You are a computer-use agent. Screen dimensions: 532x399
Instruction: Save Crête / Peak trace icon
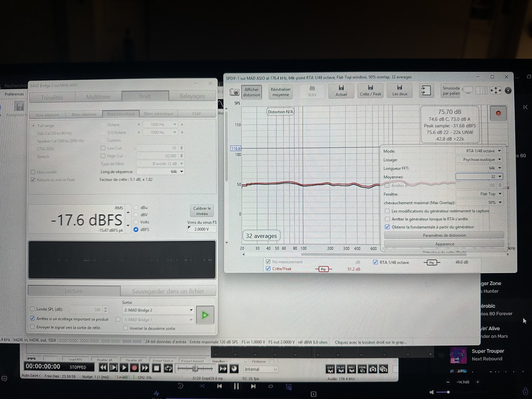click(370, 91)
